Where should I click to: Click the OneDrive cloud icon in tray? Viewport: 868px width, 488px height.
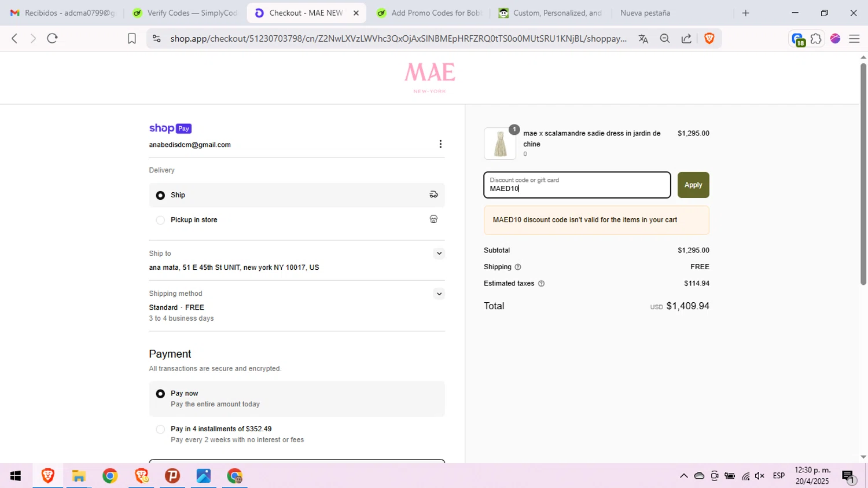699,476
